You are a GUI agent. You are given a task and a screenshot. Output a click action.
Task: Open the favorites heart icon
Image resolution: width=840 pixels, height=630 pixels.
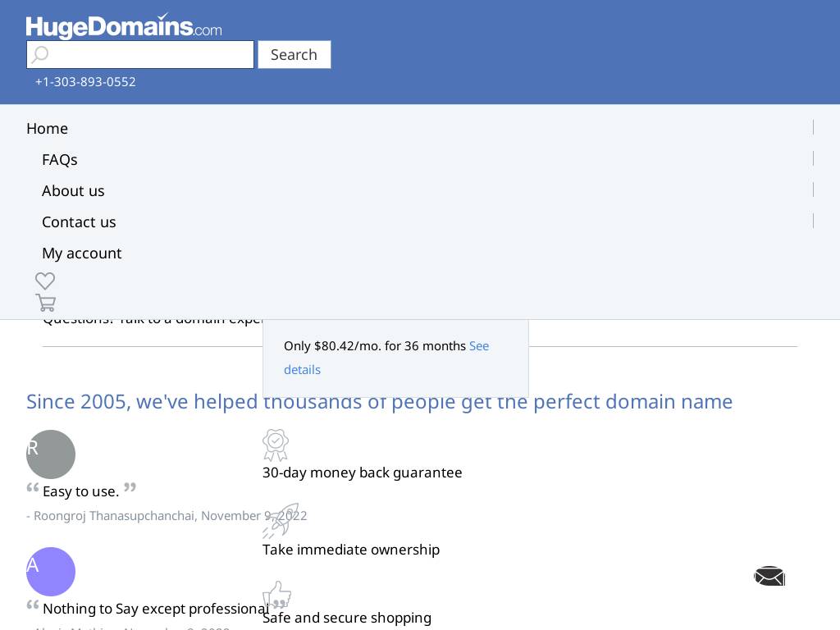coord(45,281)
